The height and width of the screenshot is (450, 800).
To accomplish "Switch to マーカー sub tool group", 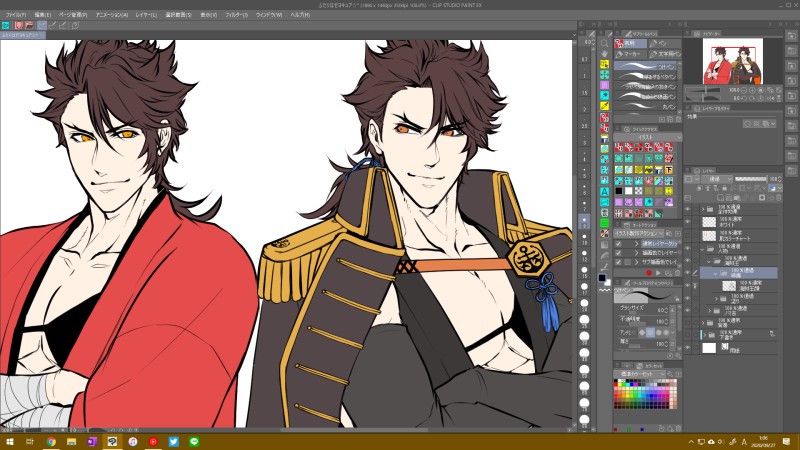I will click(x=630, y=54).
